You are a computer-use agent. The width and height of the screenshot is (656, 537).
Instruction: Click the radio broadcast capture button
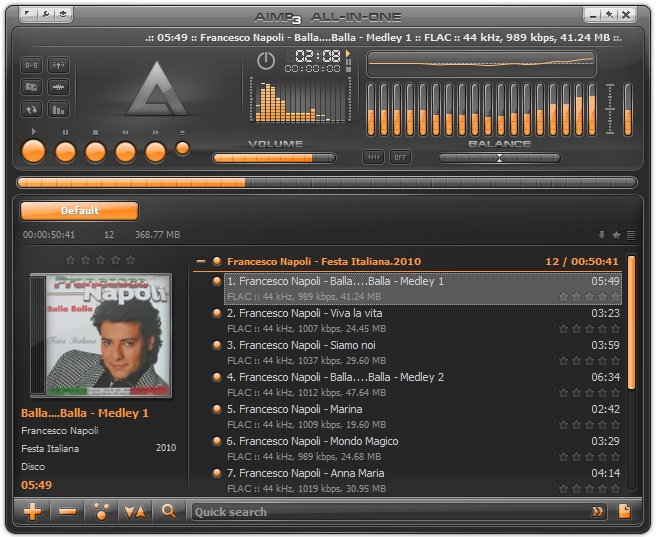[58, 65]
